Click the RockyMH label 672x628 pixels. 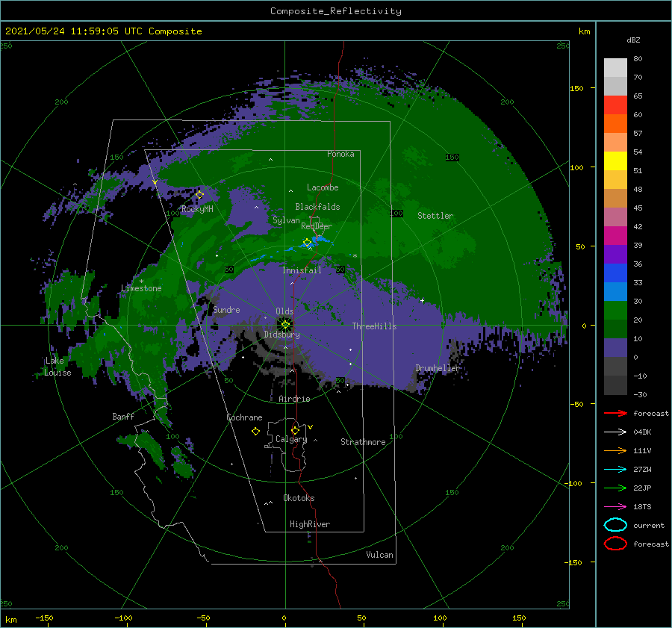coord(197,209)
